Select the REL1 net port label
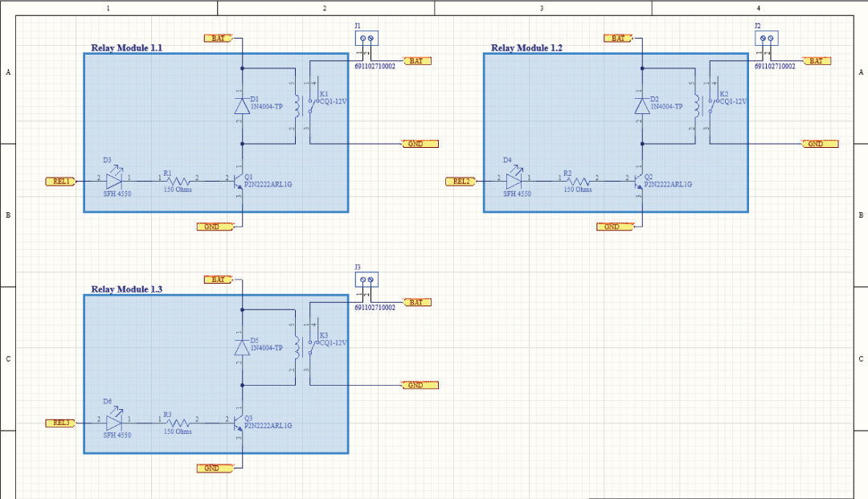The height and width of the screenshot is (499, 868). (x=61, y=182)
